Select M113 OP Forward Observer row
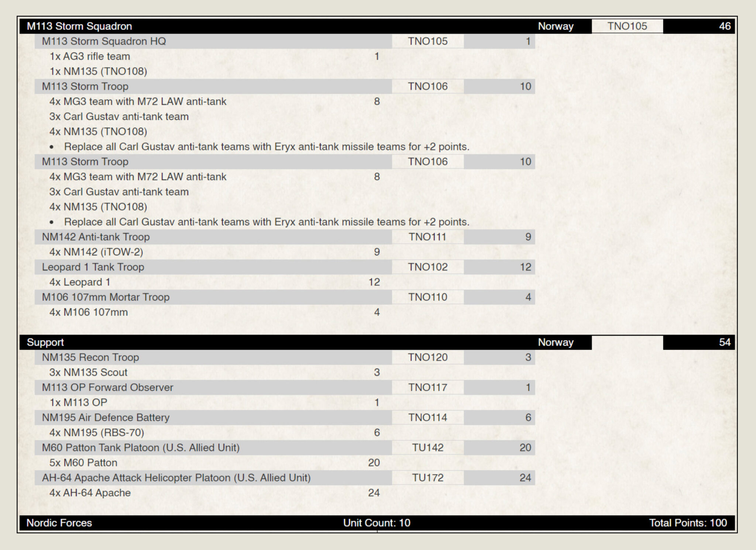The width and height of the screenshot is (756, 550). pyautogui.click(x=107, y=387)
